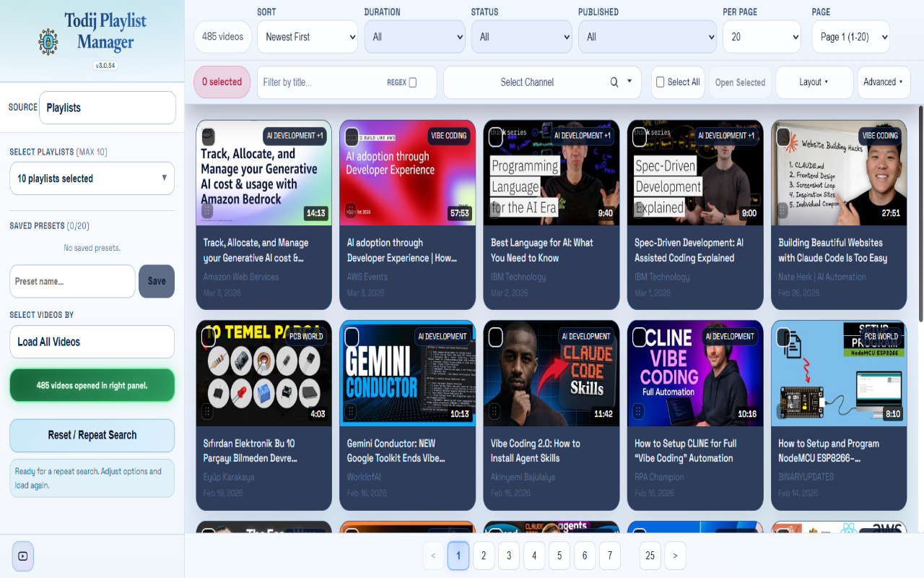Click AI DEVELOPMENT +1 tag on Bedrock card
This screenshot has height=578, width=924.
[x=295, y=136]
